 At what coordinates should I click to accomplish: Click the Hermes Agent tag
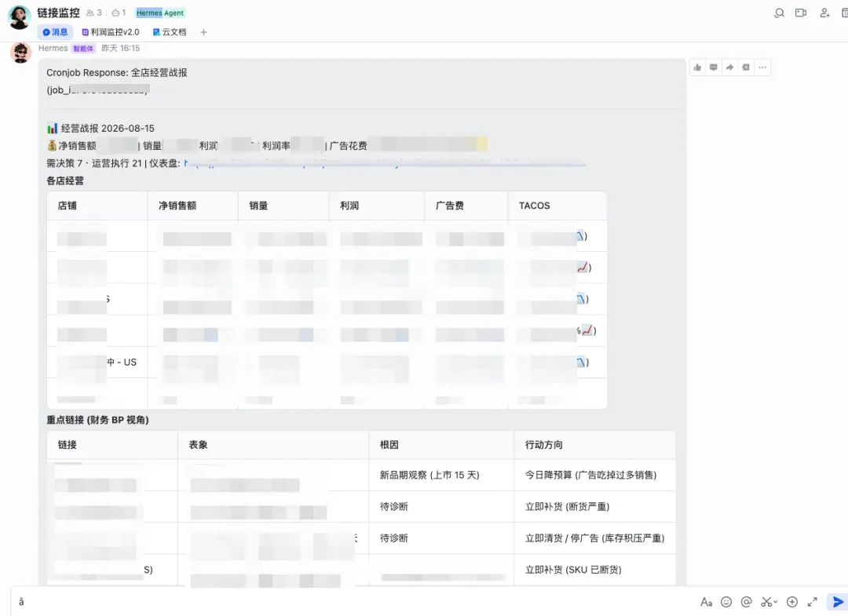click(x=160, y=13)
